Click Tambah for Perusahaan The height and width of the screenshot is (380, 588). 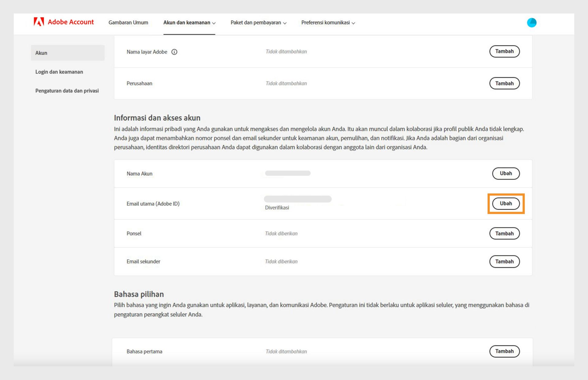tap(504, 83)
